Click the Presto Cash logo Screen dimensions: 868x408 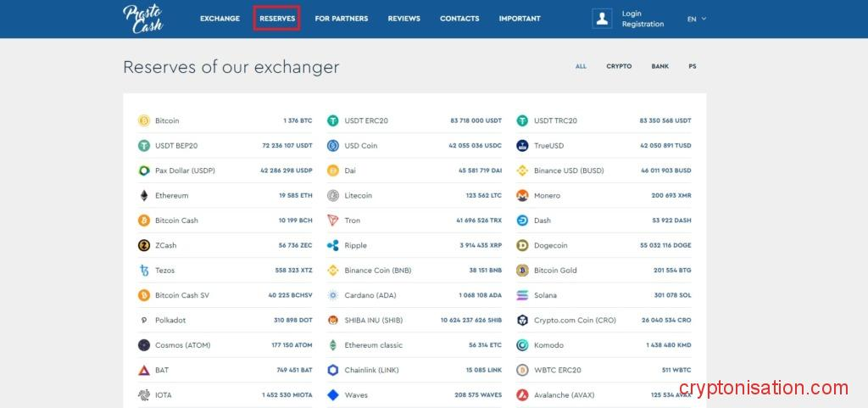coord(142,18)
